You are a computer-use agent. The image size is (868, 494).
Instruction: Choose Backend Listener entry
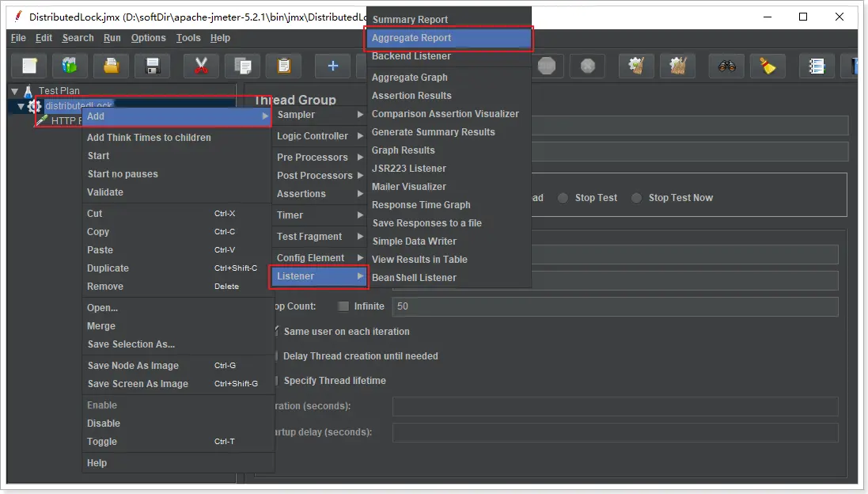449,56
